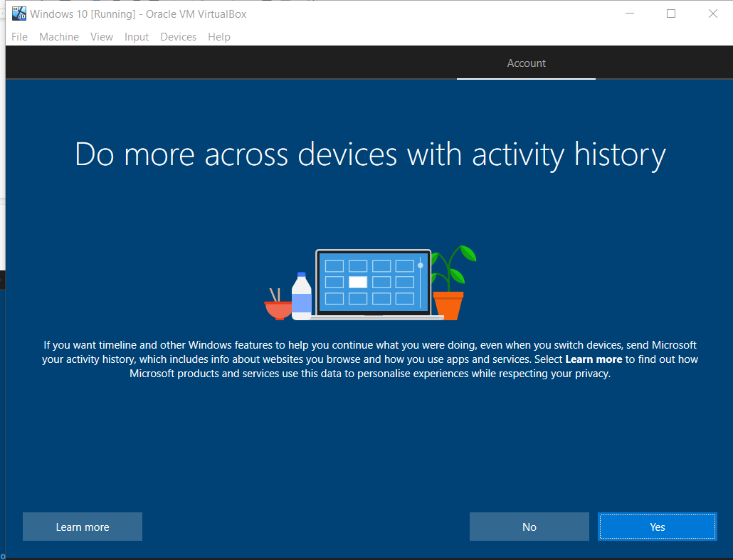Decline activity history with No button

coord(529,527)
